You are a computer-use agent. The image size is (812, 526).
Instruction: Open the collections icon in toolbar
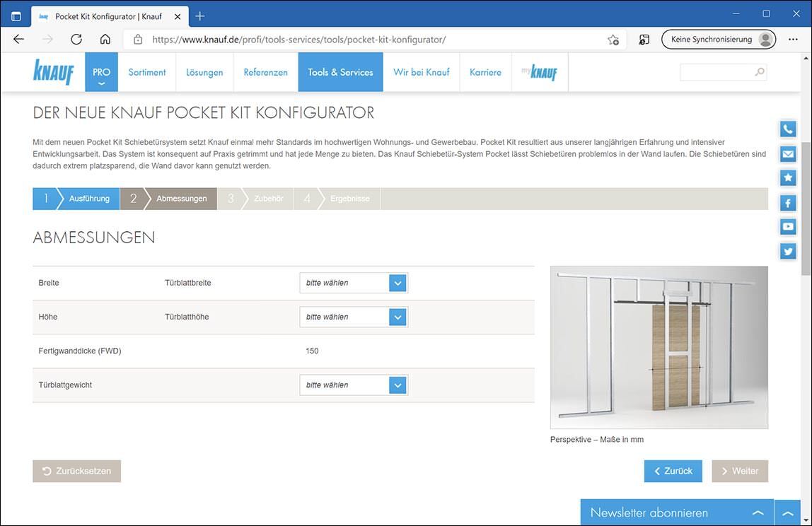[644, 40]
